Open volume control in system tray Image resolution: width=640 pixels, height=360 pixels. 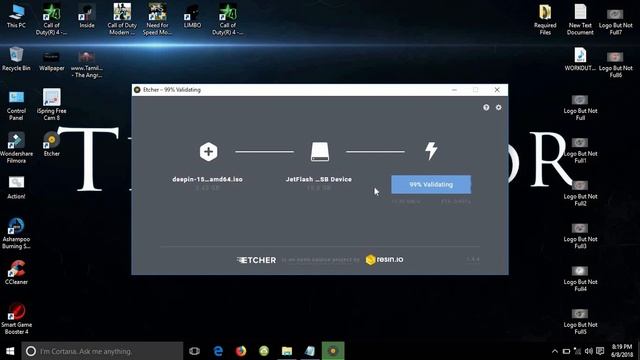click(588, 351)
